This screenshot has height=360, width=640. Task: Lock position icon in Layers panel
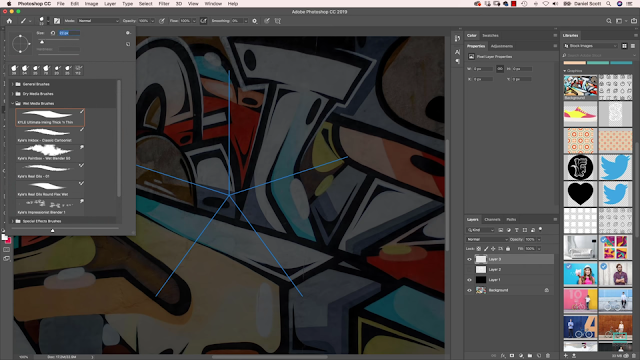pos(493,249)
